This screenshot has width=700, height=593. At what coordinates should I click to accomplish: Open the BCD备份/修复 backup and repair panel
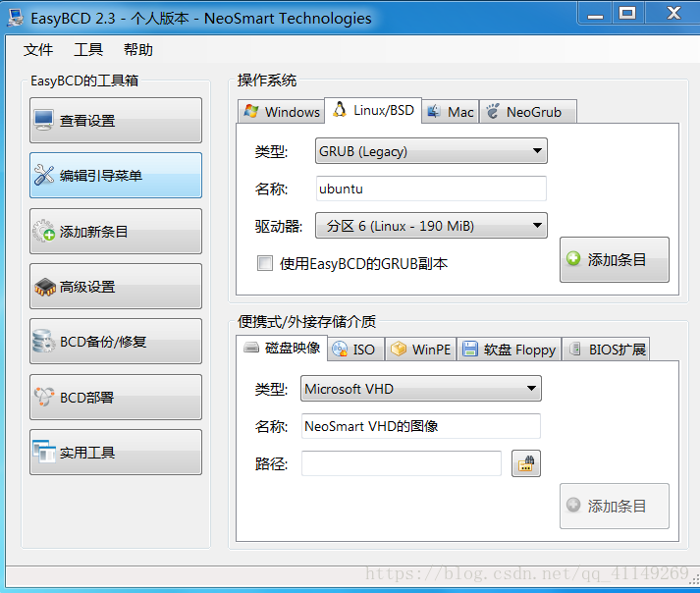tap(116, 341)
